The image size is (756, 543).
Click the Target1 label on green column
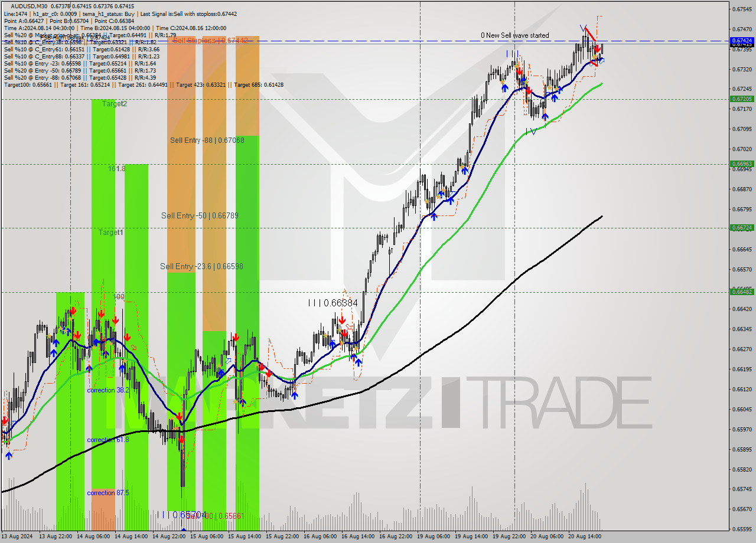coord(111,233)
